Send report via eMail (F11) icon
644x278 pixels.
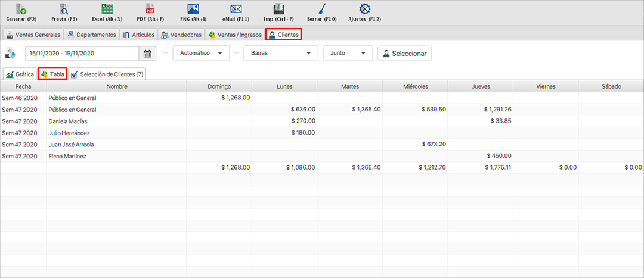(236, 10)
